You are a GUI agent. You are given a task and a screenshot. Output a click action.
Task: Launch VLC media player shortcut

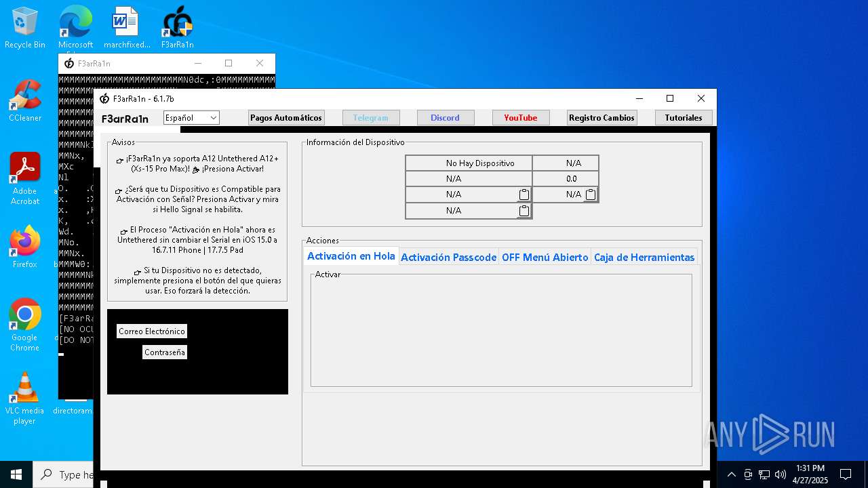tap(25, 399)
